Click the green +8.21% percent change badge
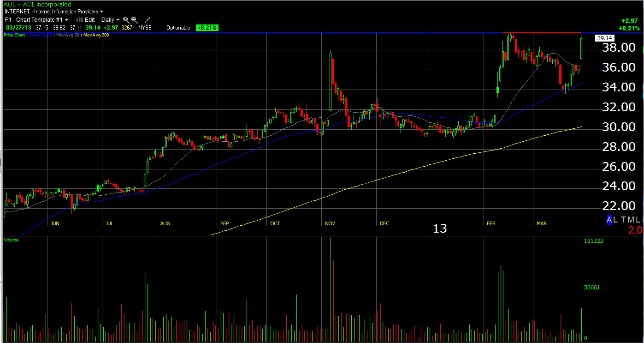This screenshot has width=644, height=343. pyautogui.click(x=207, y=28)
